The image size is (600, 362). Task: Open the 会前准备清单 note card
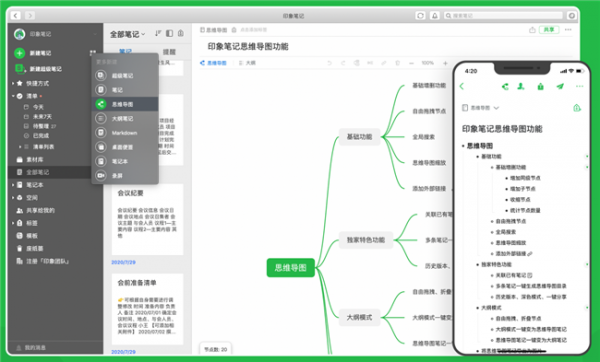pyautogui.click(x=147, y=309)
